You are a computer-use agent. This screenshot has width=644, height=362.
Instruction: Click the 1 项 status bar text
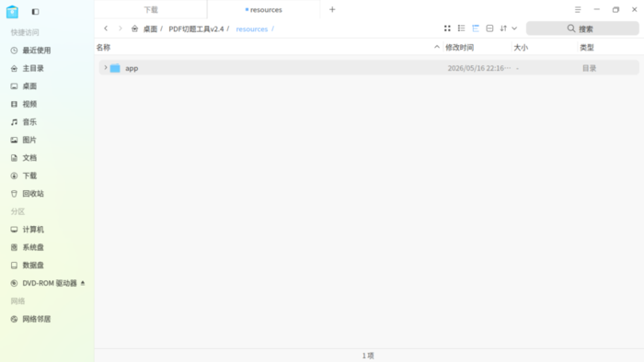point(368,356)
